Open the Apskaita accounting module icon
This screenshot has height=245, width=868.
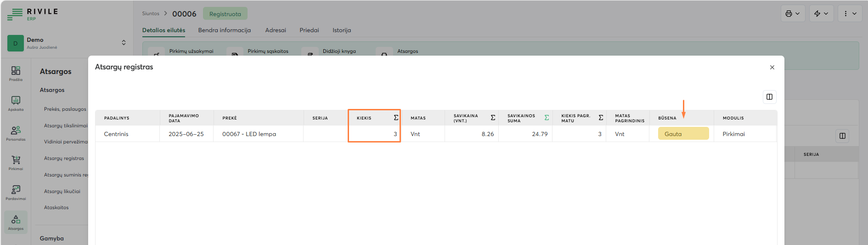tap(16, 103)
